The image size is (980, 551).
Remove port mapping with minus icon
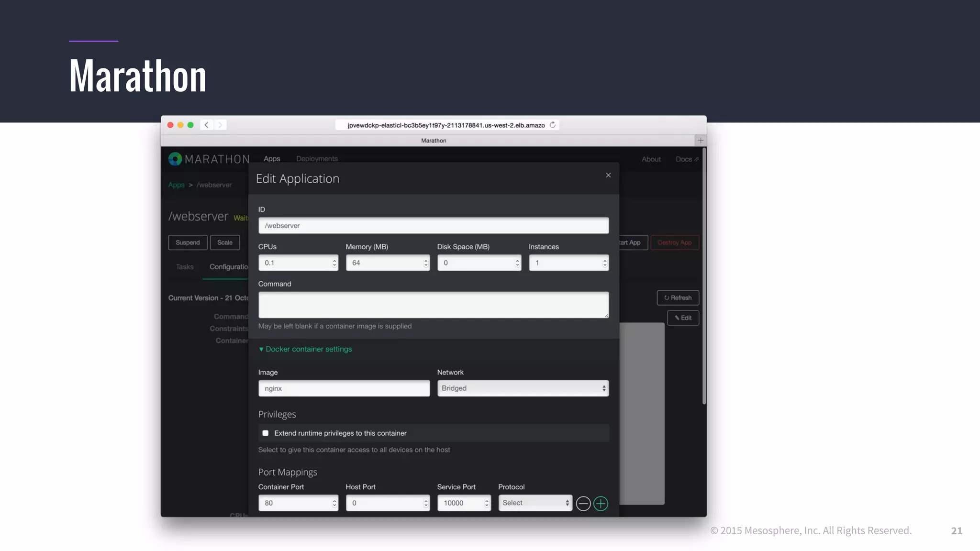click(x=583, y=503)
